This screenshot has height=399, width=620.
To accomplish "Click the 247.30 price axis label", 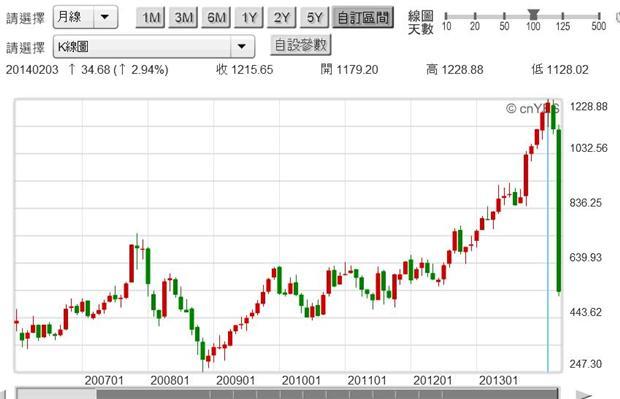I will 586,363.
